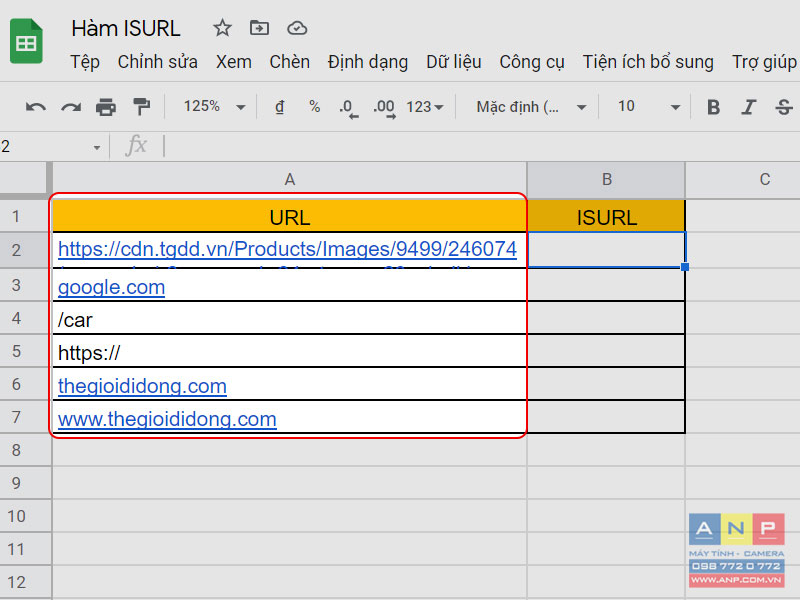
Task: Open the 125% zoom dropdown
Action: tap(214, 107)
